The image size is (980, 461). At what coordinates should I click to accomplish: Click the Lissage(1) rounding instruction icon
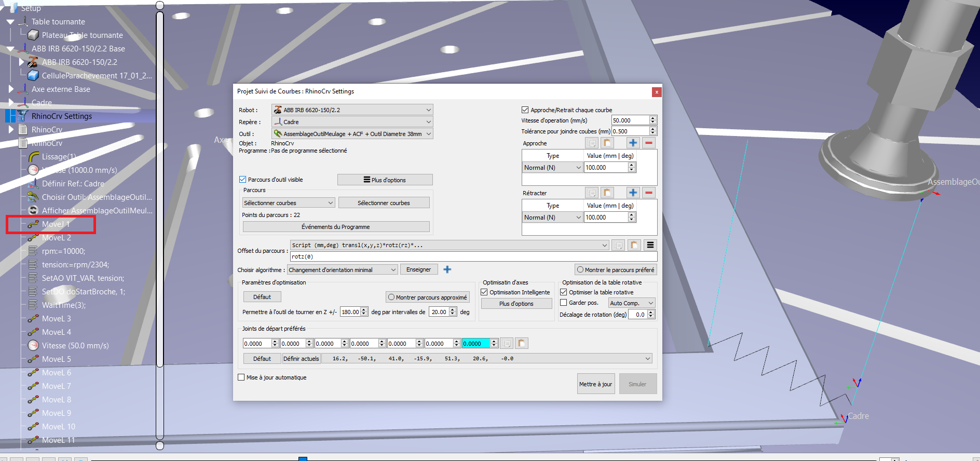(33, 157)
